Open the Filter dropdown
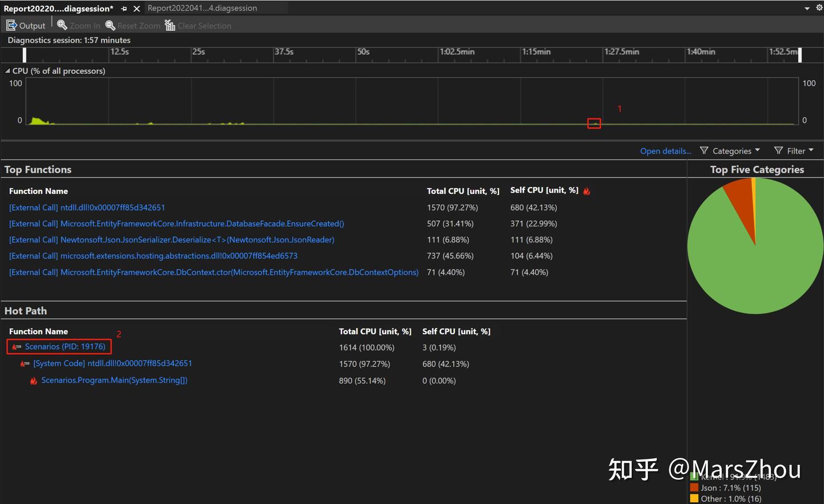This screenshot has width=824, height=504. pyautogui.click(x=794, y=150)
